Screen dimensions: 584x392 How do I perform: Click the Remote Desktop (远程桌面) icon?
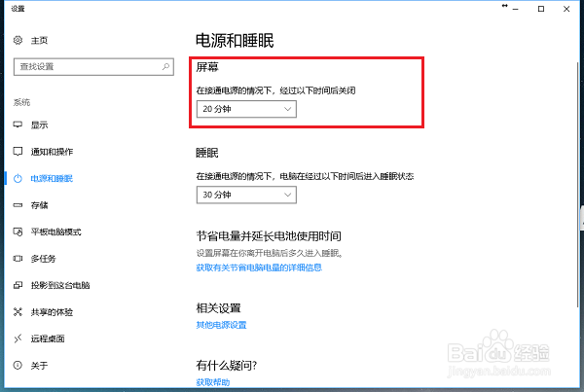point(18,339)
